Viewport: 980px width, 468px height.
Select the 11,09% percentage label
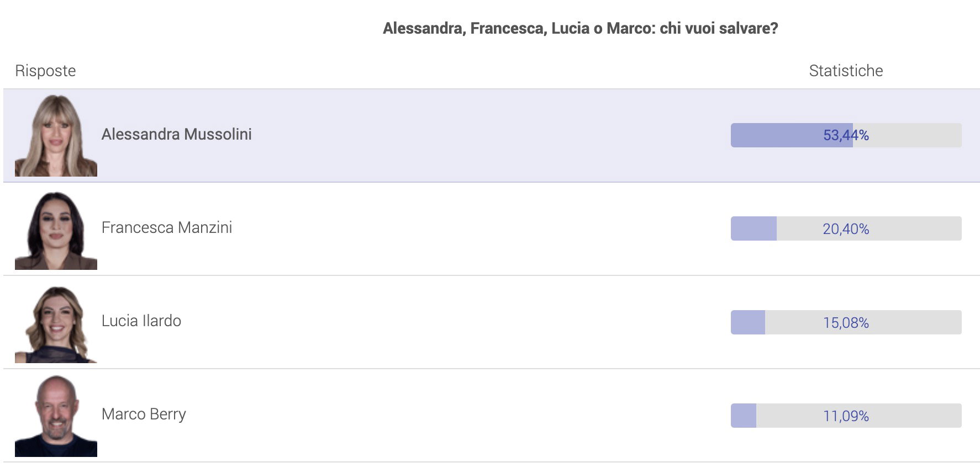click(x=846, y=416)
